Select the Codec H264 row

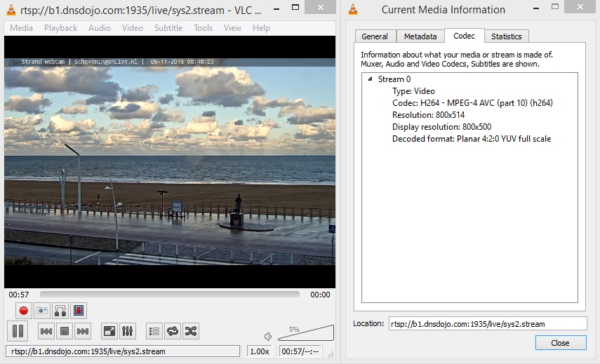(472, 103)
